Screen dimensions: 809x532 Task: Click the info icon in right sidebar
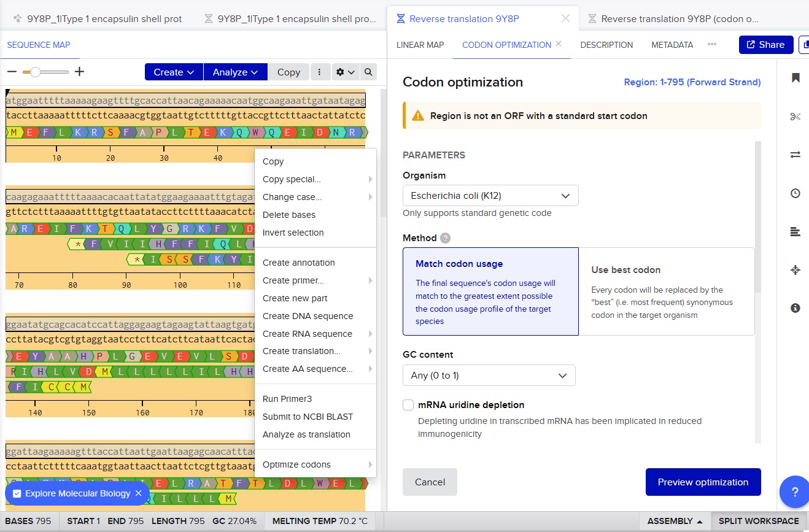tap(795, 308)
